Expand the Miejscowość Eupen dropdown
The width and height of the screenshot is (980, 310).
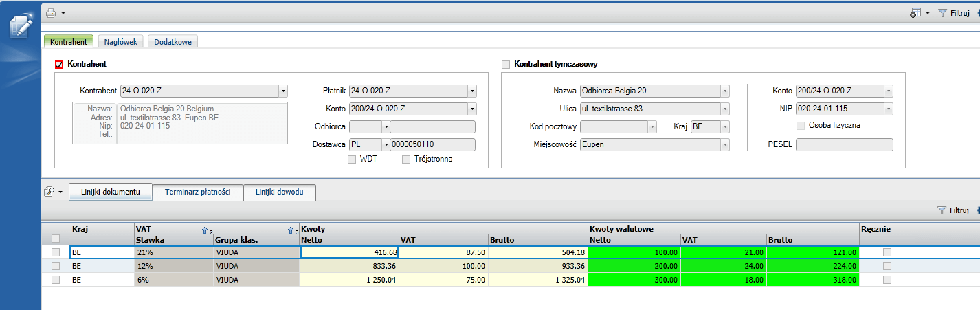tap(725, 145)
